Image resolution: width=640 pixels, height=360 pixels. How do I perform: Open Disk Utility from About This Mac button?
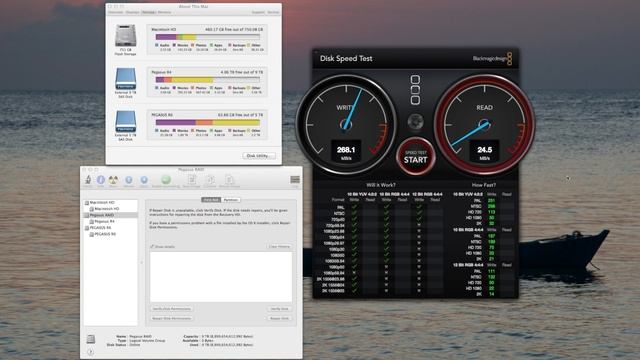pyautogui.click(x=259, y=156)
